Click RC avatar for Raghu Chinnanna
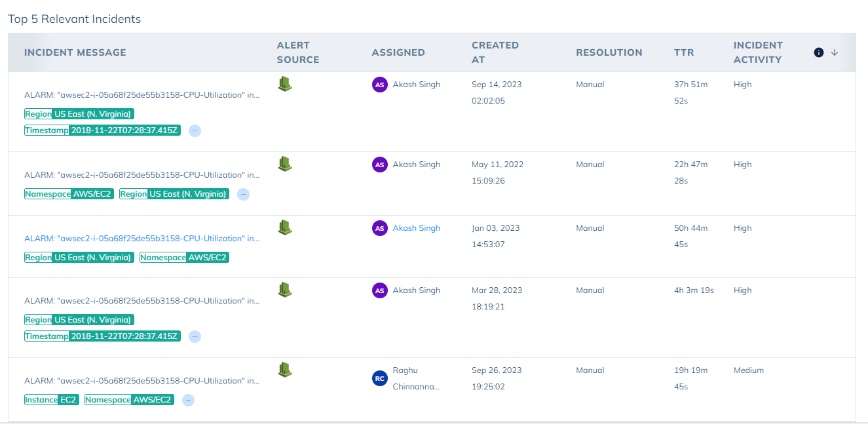The image size is (868, 434). point(379,378)
